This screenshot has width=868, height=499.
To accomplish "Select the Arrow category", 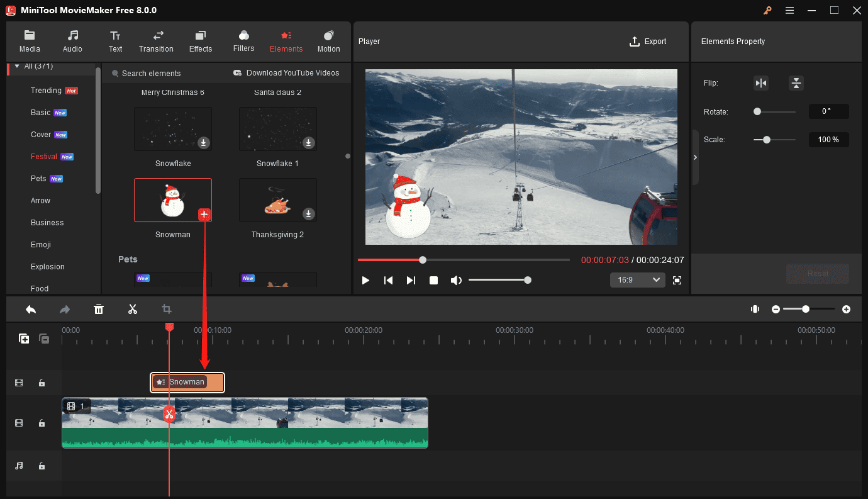I will coord(40,201).
